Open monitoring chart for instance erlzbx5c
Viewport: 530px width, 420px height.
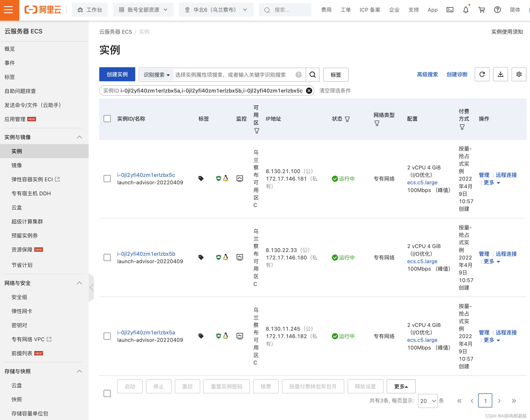[240, 179]
